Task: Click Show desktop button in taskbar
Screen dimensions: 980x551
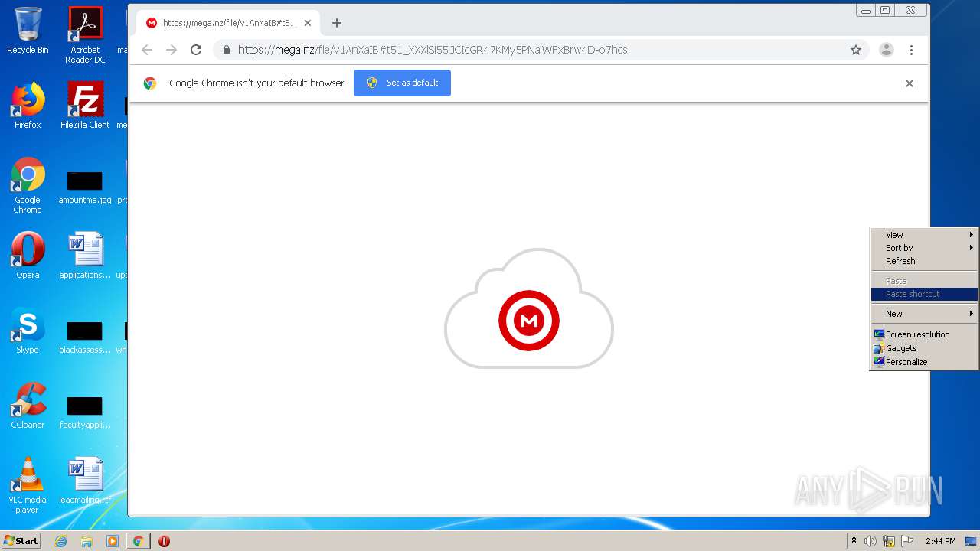Action: click(972, 541)
